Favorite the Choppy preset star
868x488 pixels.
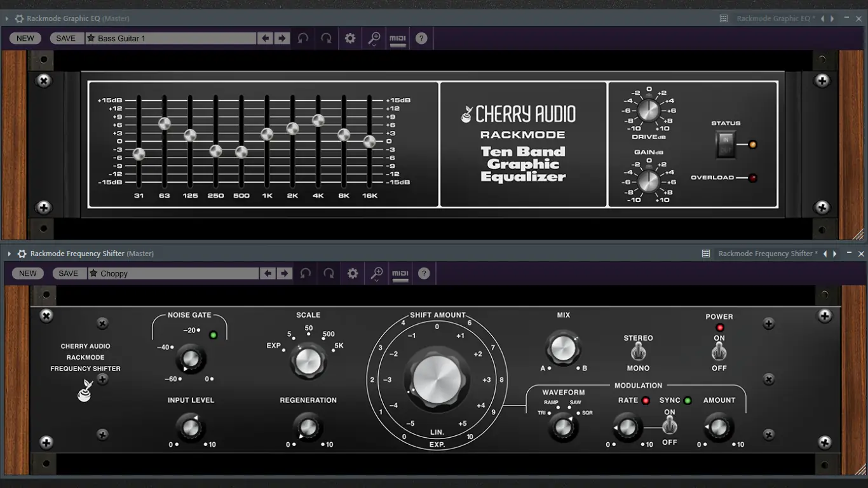coord(93,273)
